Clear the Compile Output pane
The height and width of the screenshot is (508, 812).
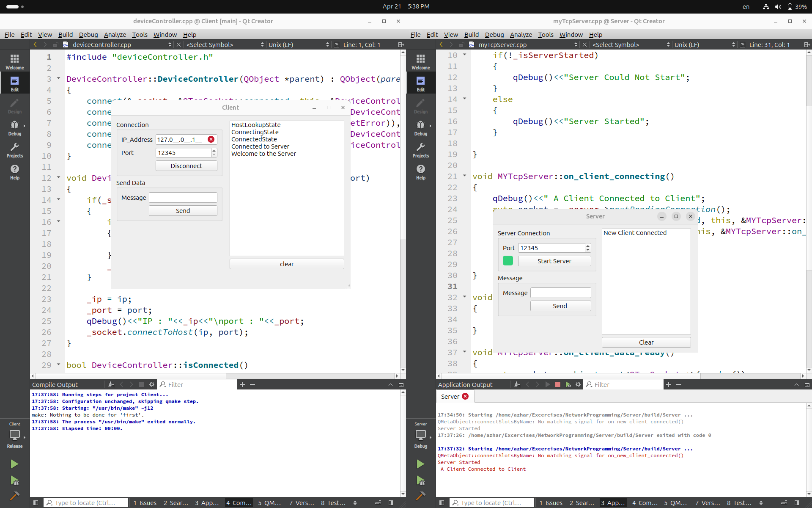pyautogui.click(x=111, y=384)
